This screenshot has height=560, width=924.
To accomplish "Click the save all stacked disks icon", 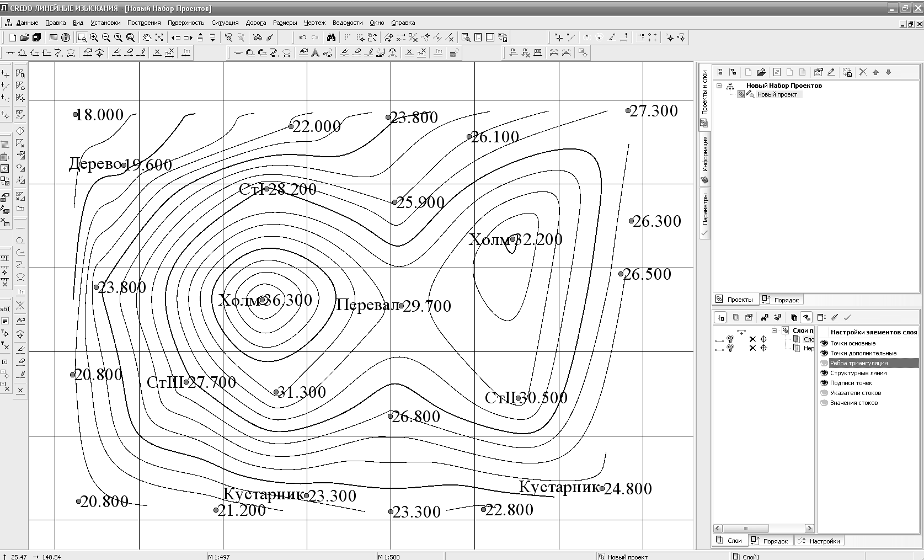I will coord(36,38).
